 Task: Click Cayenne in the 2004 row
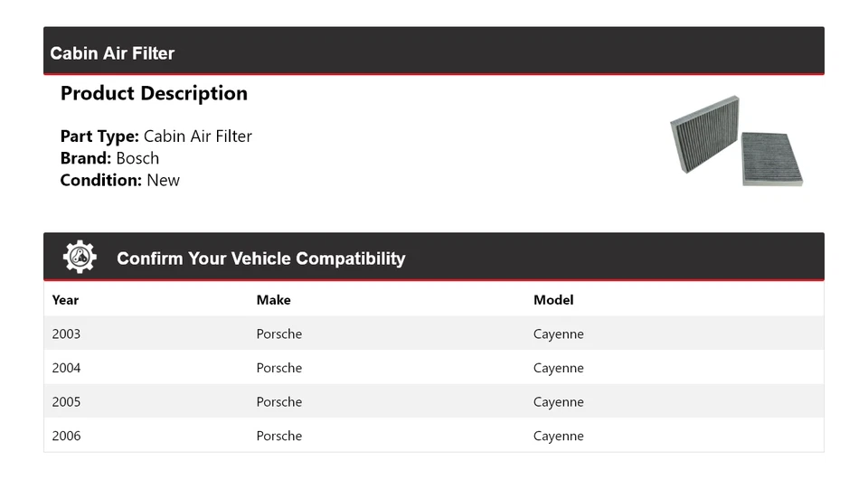[558, 368]
